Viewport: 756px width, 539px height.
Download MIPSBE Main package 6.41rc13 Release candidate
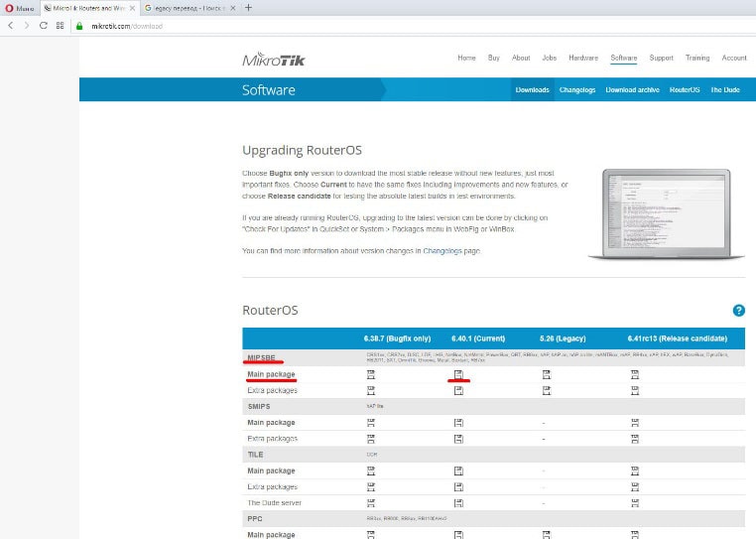pyautogui.click(x=635, y=374)
